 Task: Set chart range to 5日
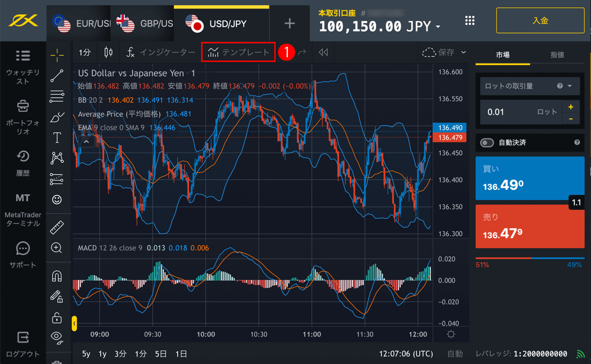[x=161, y=354]
